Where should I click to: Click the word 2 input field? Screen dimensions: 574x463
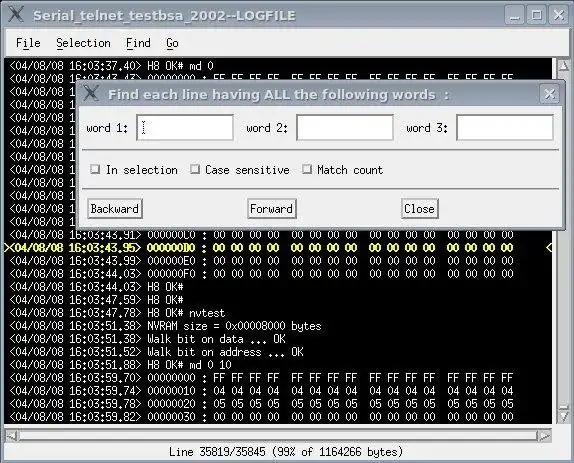(x=345, y=127)
